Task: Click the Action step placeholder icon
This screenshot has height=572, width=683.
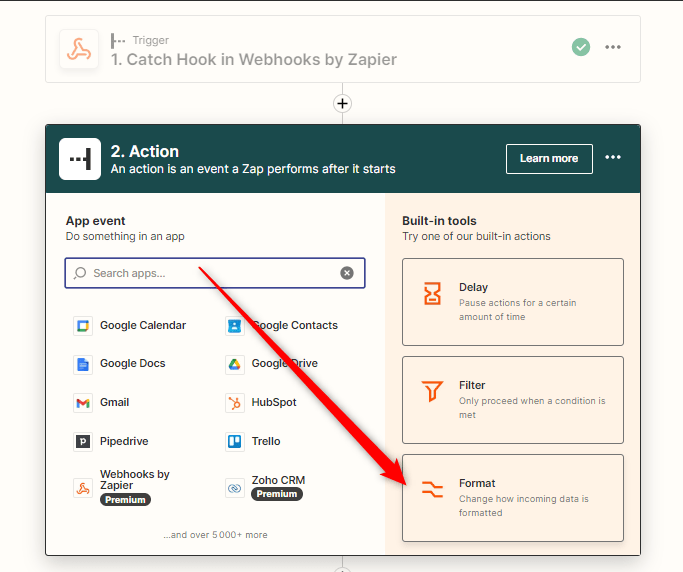Action: click(80, 159)
